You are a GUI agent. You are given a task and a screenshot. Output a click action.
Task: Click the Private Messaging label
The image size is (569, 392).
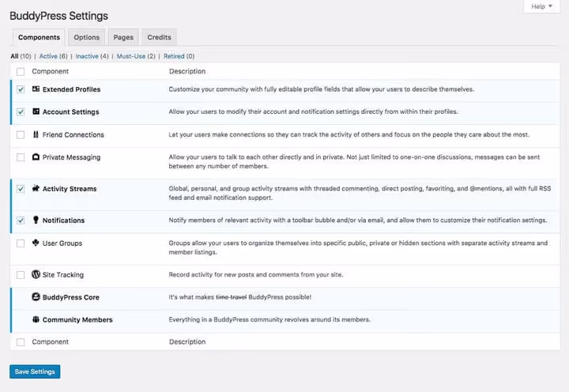point(71,157)
